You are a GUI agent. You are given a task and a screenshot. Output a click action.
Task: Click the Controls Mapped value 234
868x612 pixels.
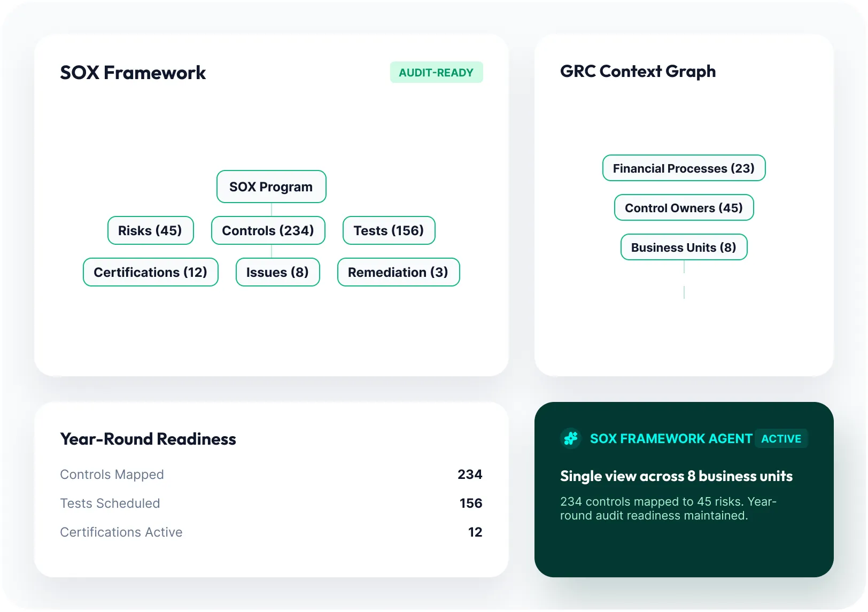click(x=470, y=475)
